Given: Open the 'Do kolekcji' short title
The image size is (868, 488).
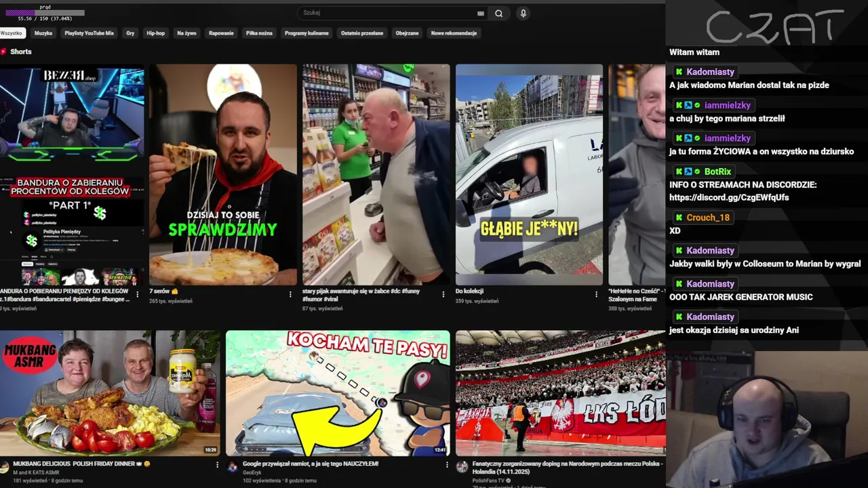Looking at the screenshot, I should coord(469,291).
